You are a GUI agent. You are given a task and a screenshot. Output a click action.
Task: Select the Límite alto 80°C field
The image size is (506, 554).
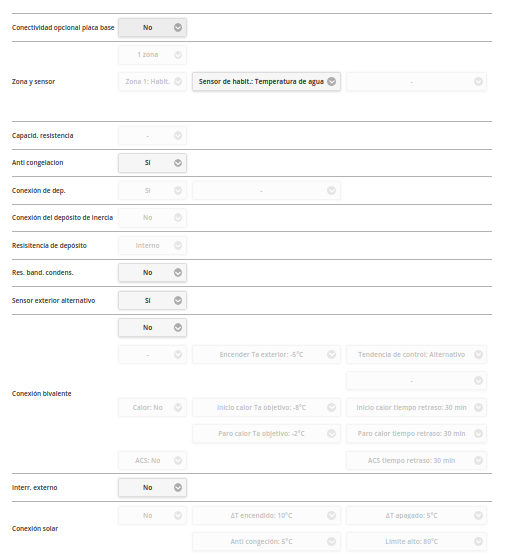(416, 542)
